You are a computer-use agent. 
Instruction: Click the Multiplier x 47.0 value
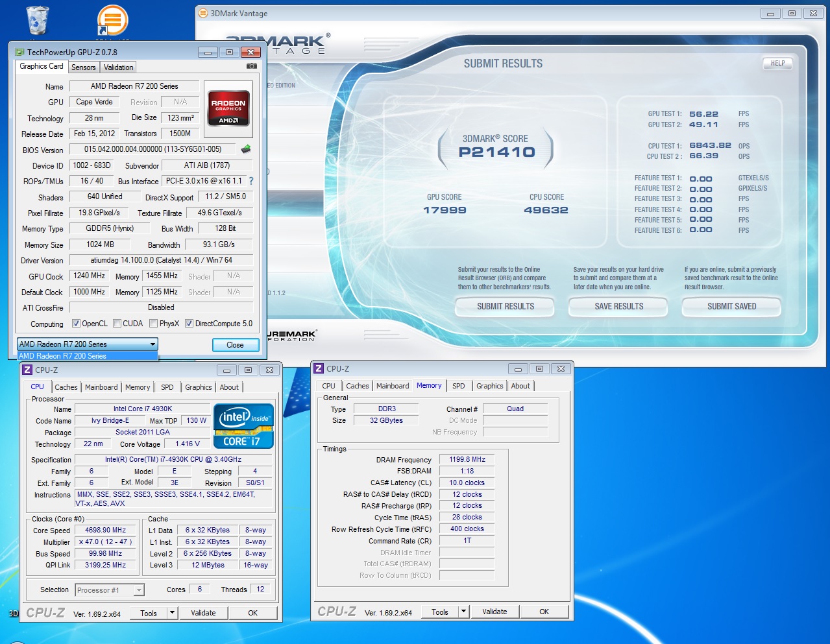(x=105, y=542)
